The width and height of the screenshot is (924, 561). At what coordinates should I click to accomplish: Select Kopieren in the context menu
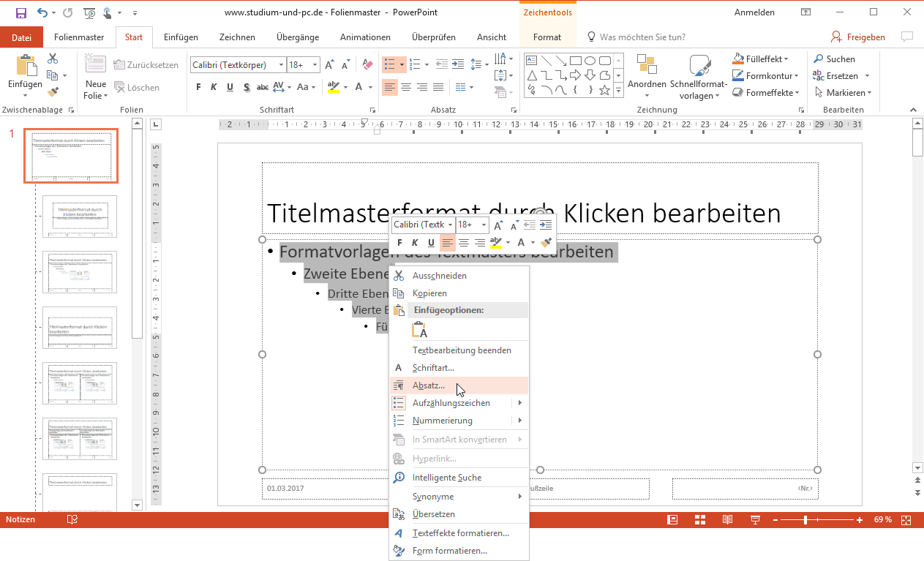coord(459,293)
